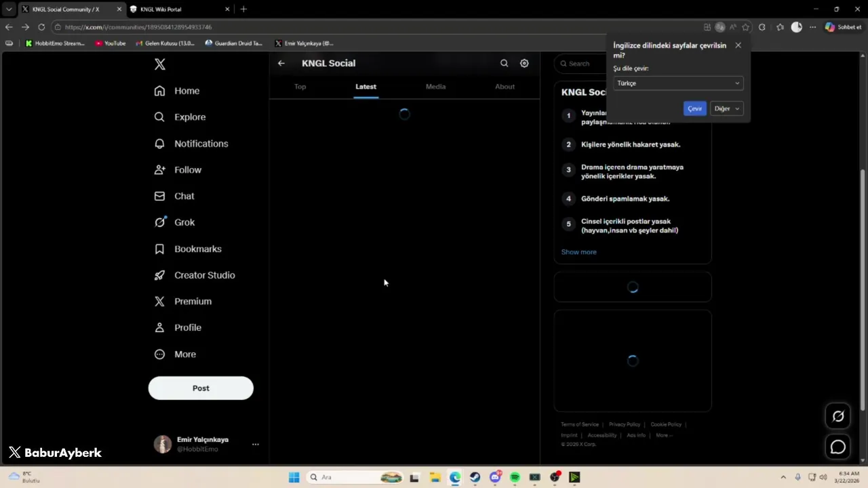The image size is (868, 488).
Task: Open Explore from the sidebar
Action: (x=180, y=117)
